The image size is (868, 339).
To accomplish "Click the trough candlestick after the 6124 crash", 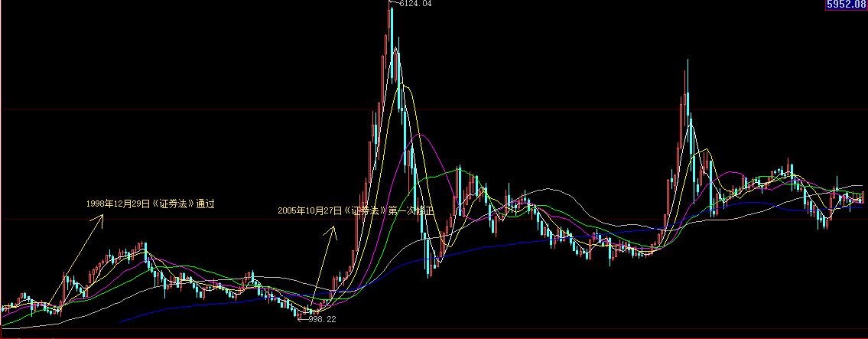I will click(429, 268).
